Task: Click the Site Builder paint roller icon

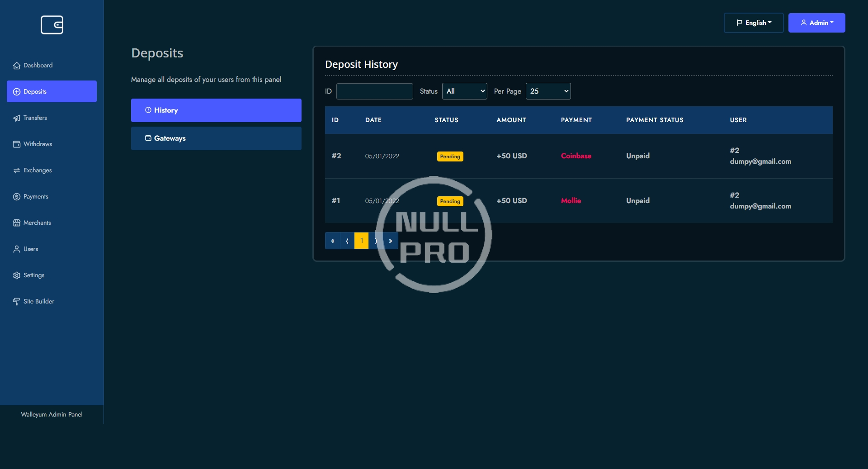Action: (17, 302)
